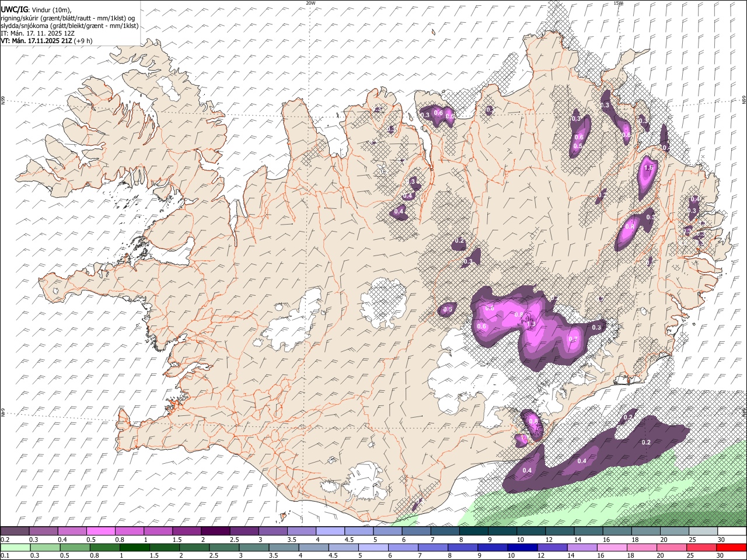
Task: Pick the light violet 14 swatch in rain legend
Action: pos(582,547)
